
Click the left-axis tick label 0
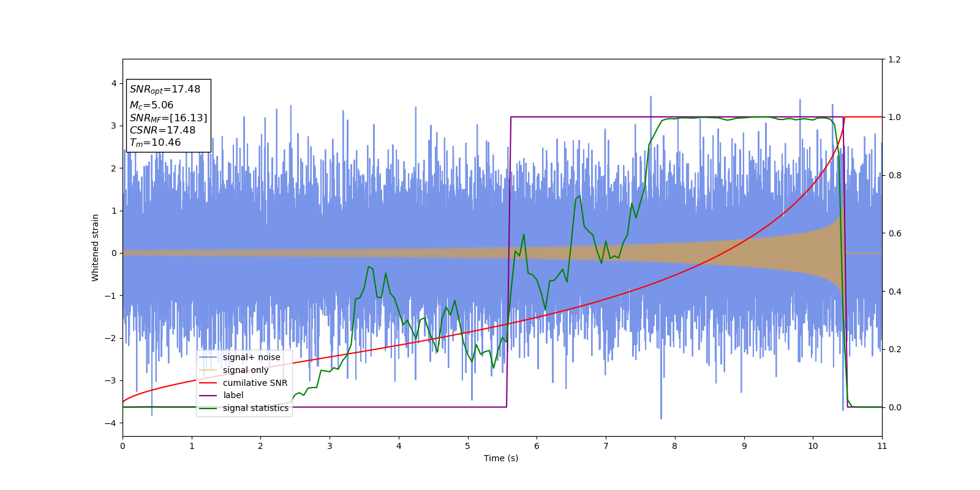[x=114, y=253]
